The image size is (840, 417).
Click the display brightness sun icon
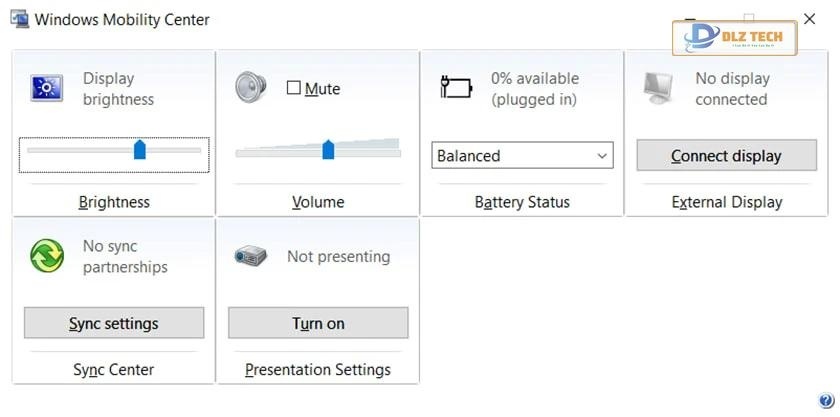pyautogui.click(x=47, y=88)
